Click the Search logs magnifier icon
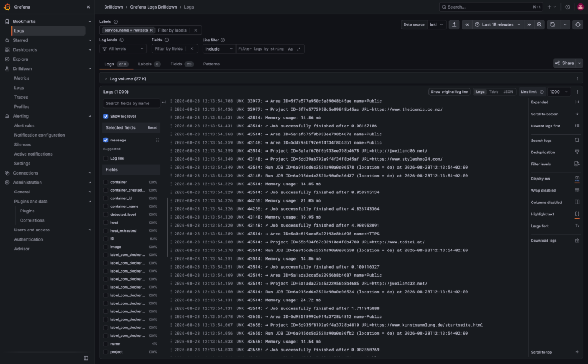Image resolution: width=588 pixels, height=364 pixels. coord(577,140)
